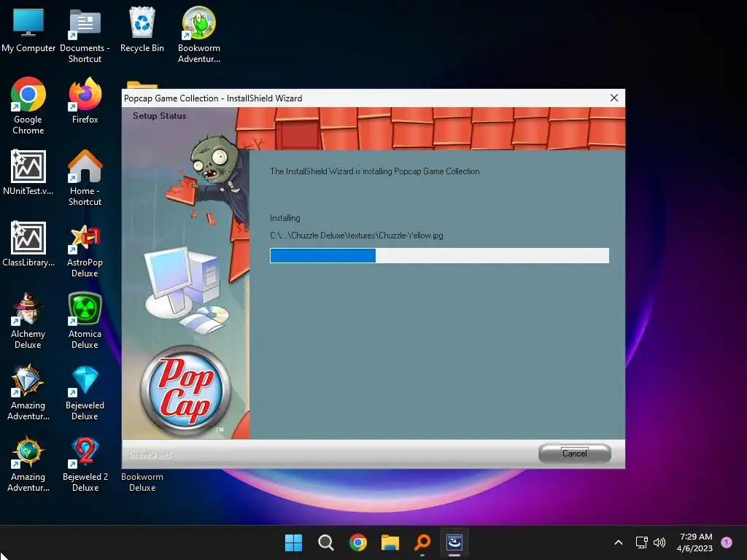The image size is (747, 560).
Task: Open taskbar Search
Action: 326,542
